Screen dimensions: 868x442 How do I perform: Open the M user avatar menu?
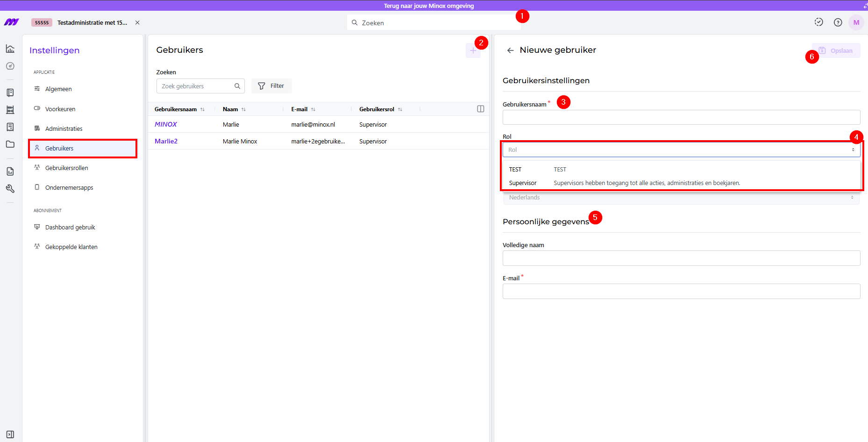(x=856, y=22)
